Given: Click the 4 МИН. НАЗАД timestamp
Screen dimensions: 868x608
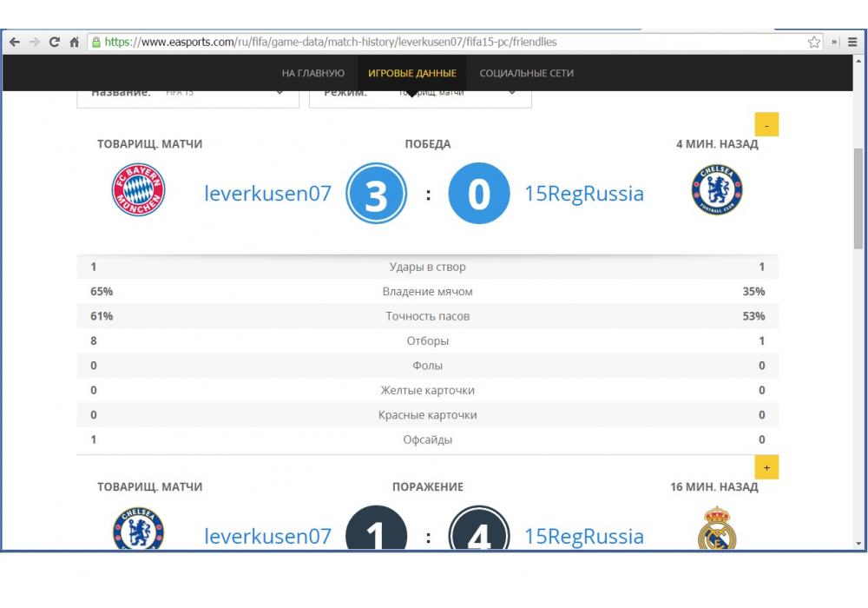Looking at the screenshot, I should (x=717, y=144).
